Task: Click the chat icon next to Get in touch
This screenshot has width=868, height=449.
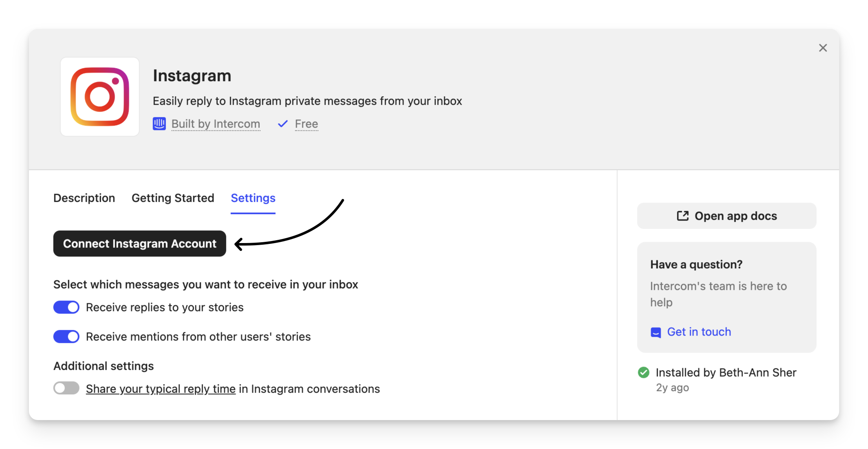Action: (656, 332)
